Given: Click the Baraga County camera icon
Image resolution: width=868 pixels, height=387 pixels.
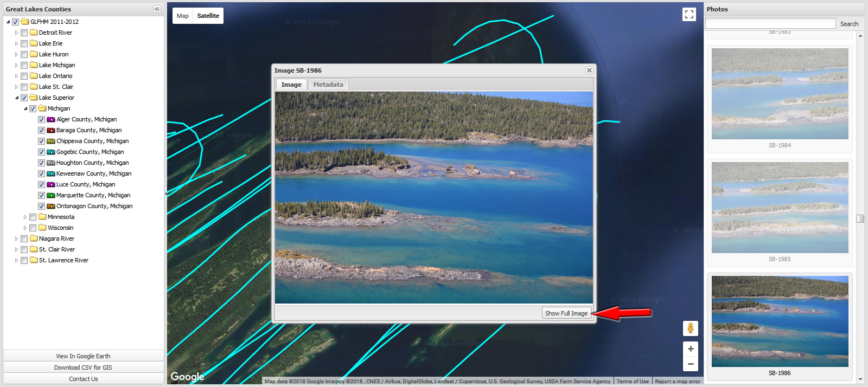Looking at the screenshot, I should click(51, 130).
